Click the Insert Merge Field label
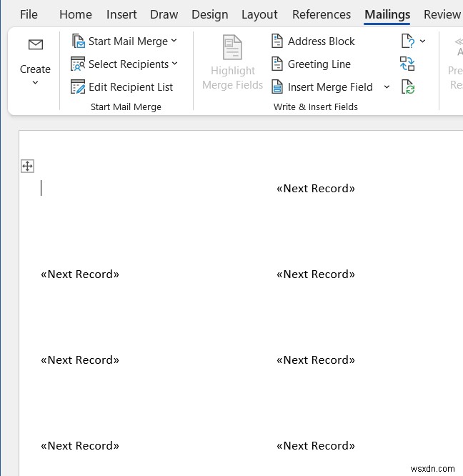Screen dimensions: 463x476 pos(330,87)
